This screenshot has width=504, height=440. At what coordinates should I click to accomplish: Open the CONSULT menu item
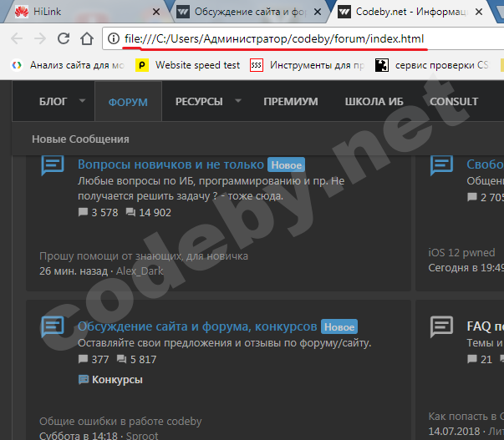pos(454,102)
